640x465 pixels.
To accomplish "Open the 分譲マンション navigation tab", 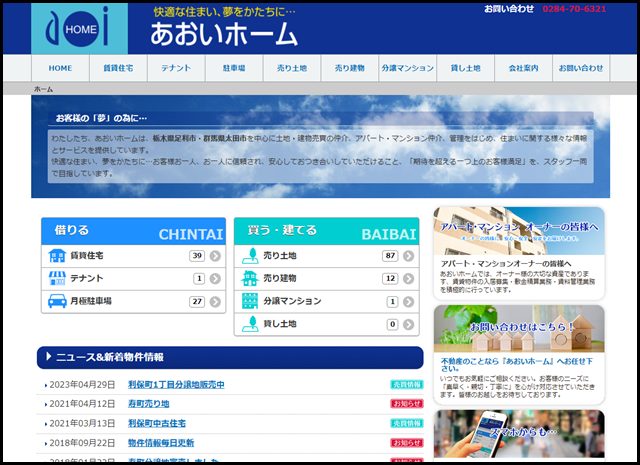I will click(407, 68).
